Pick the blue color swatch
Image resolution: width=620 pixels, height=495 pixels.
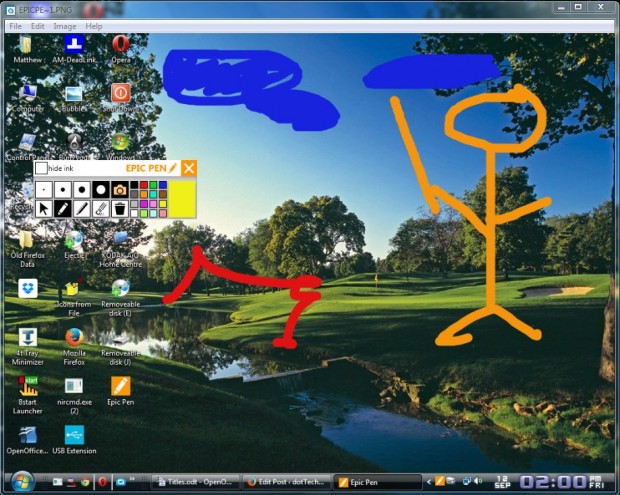click(163, 185)
